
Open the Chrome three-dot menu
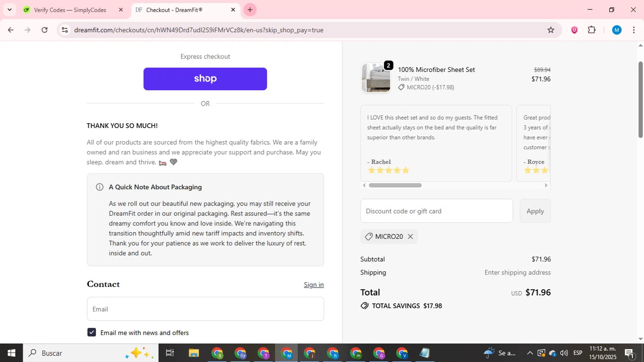click(x=634, y=30)
